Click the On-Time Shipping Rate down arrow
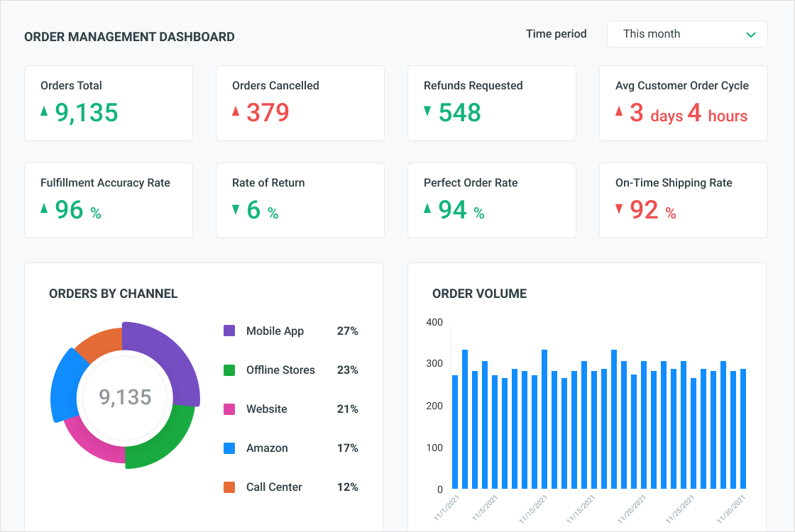 [619, 209]
